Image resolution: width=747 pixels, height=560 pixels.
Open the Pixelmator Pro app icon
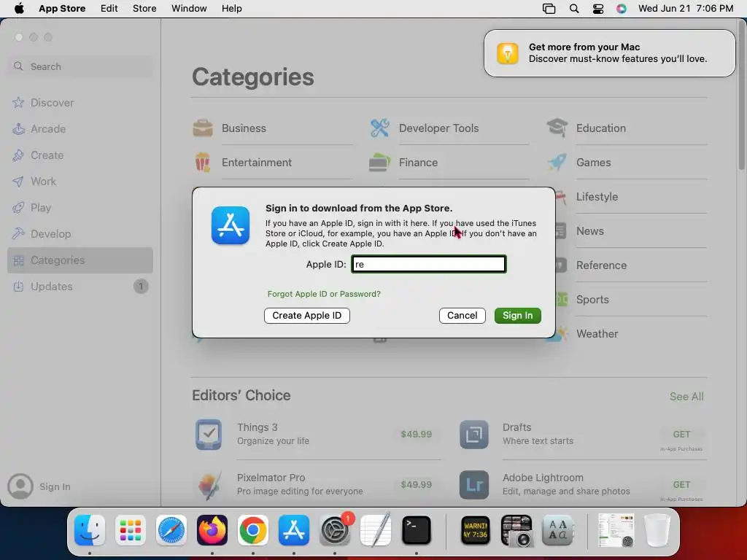[209, 485]
